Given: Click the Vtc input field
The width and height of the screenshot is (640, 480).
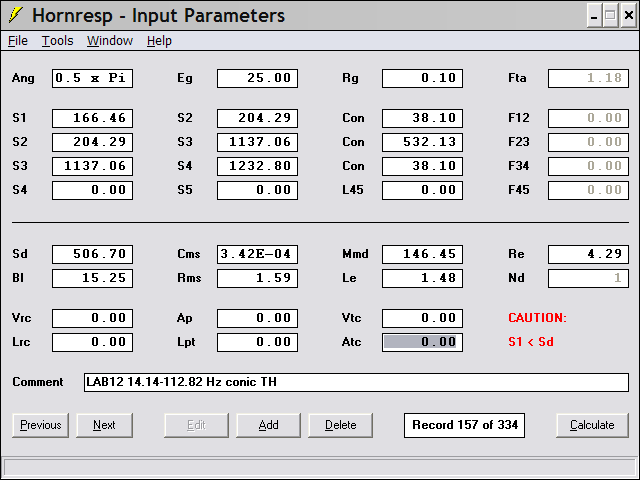Looking at the screenshot, I should click(x=422, y=318).
